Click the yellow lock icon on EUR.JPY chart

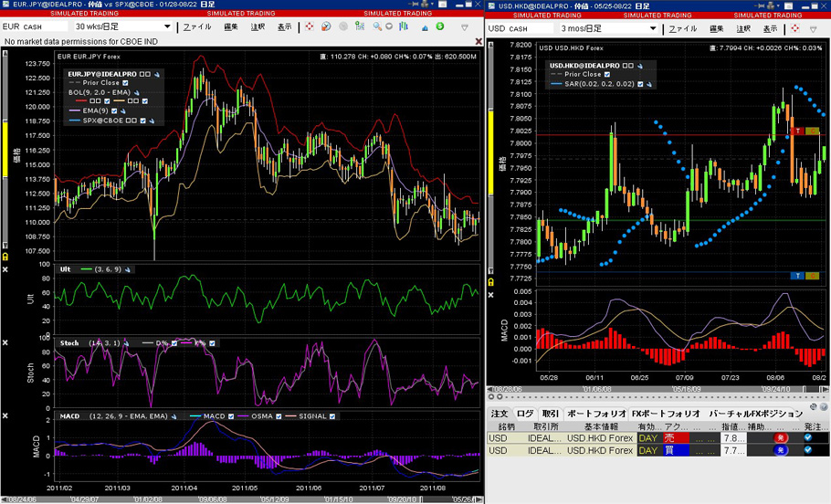tap(5, 257)
